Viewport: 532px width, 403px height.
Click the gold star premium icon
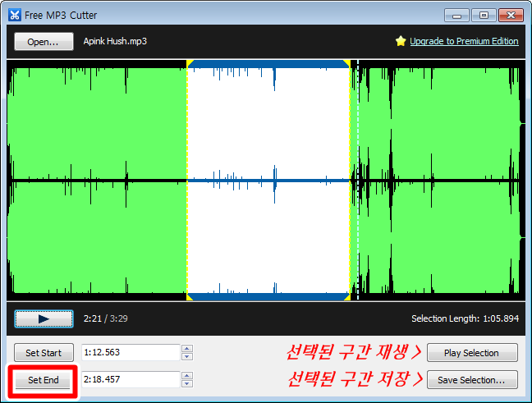[x=401, y=41]
